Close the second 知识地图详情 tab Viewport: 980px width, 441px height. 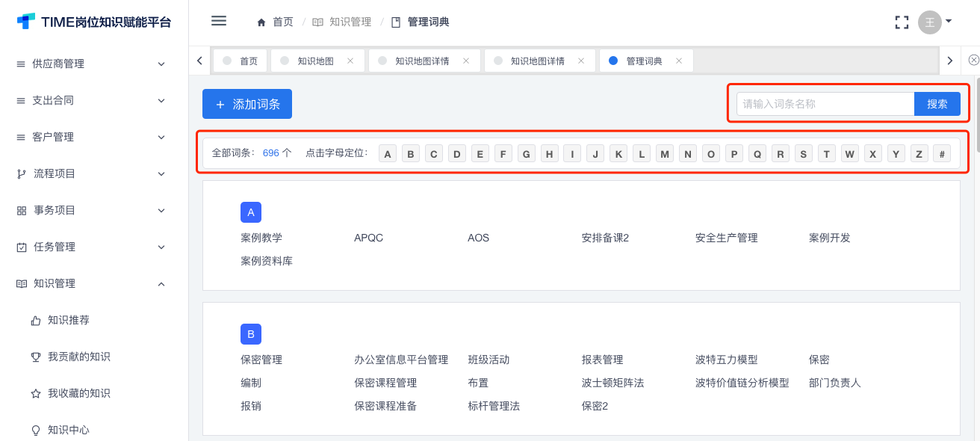pyautogui.click(x=581, y=61)
